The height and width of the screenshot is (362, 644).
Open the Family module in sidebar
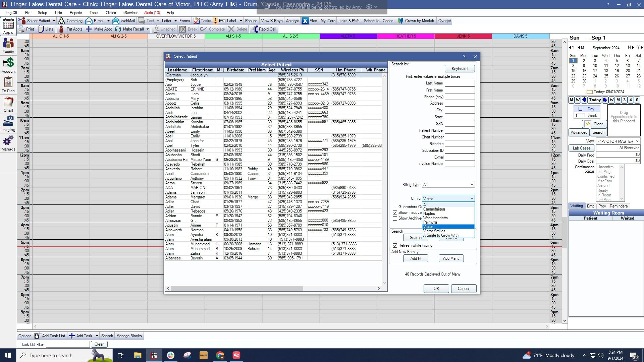coord(8,46)
